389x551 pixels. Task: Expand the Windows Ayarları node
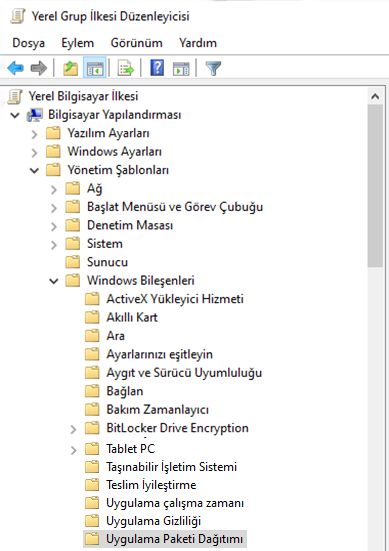coord(34,153)
